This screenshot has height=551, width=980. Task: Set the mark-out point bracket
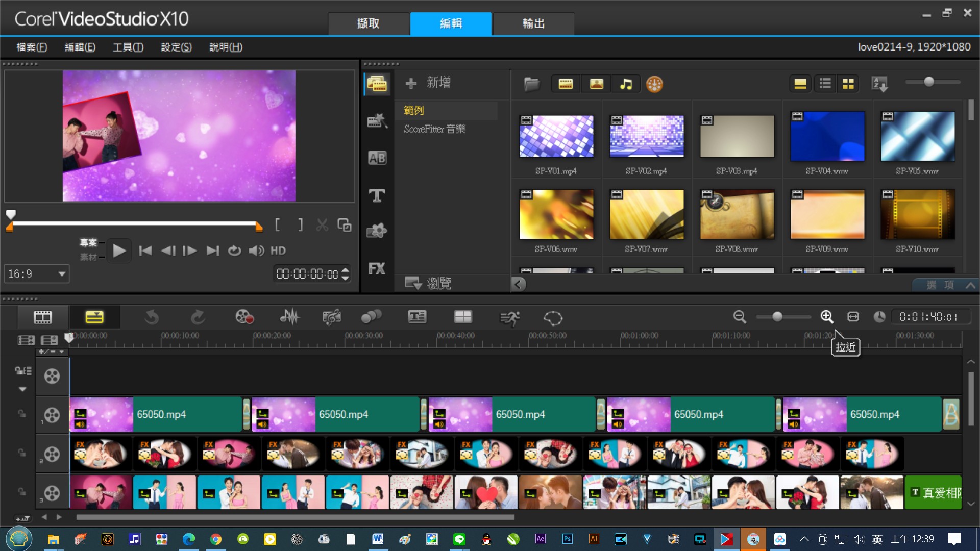[x=300, y=224]
